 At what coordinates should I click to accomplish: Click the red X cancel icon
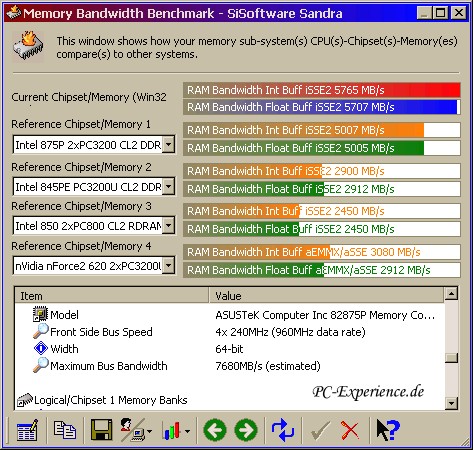tap(350, 431)
